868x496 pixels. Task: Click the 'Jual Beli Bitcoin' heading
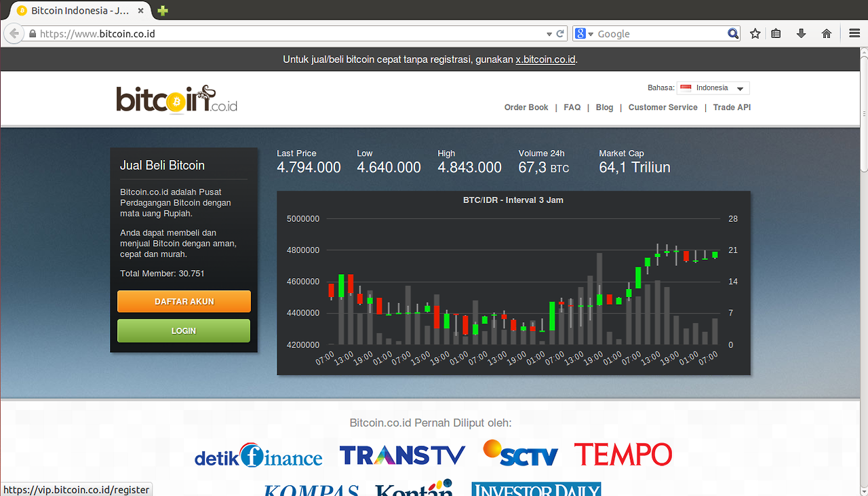tap(162, 166)
